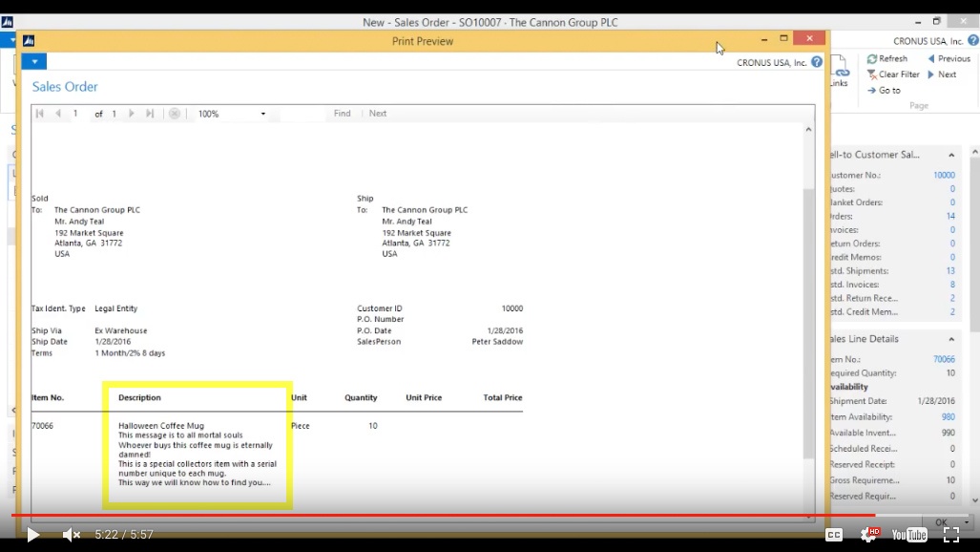Open help icon in Sales Order window
This screenshot has width=980, height=552.
coord(973,41)
